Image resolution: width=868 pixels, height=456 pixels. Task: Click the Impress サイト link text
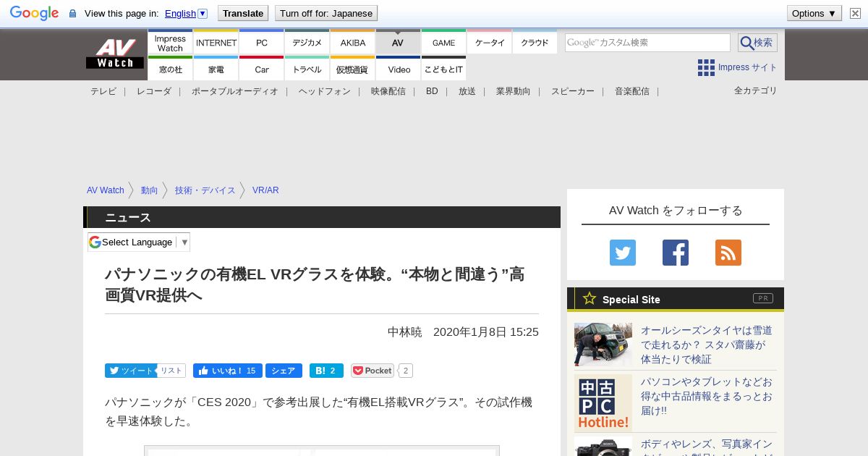point(748,67)
